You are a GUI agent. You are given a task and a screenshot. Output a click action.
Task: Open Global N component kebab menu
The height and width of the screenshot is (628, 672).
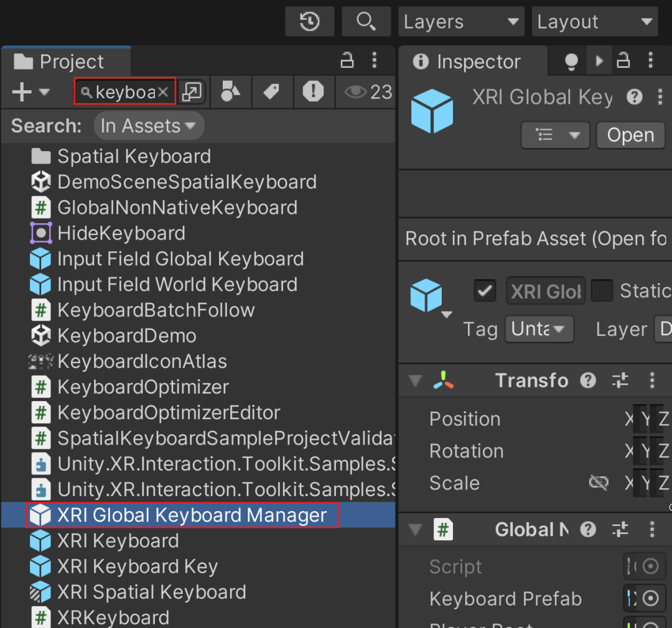point(652,530)
